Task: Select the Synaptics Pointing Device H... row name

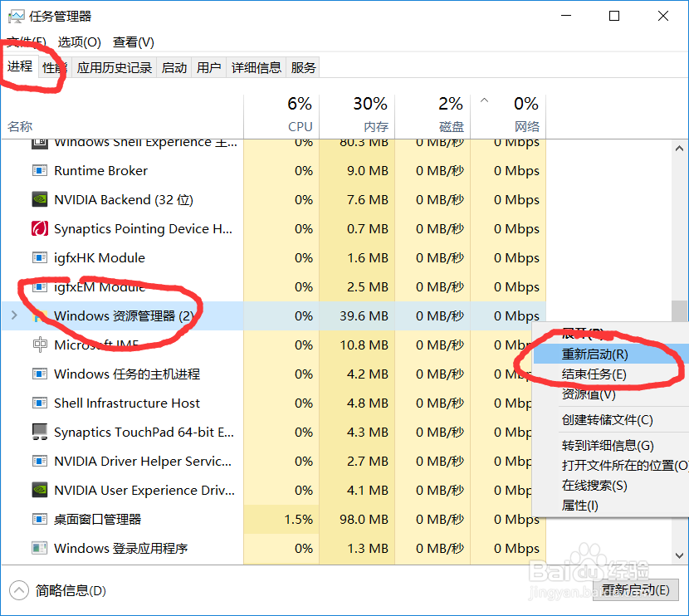Action: pos(144,229)
